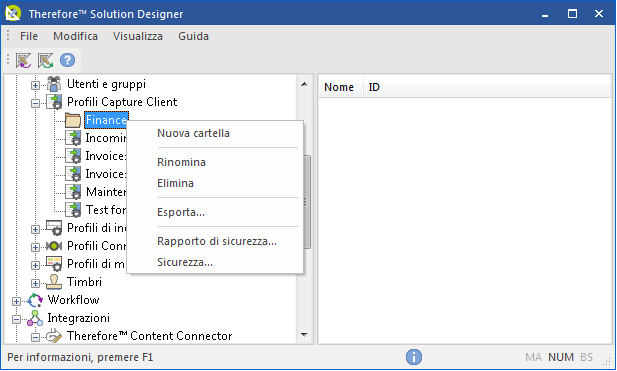Click the NUM status bar indicator
This screenshot has height=371, width=617.
(x=561, y=357)
